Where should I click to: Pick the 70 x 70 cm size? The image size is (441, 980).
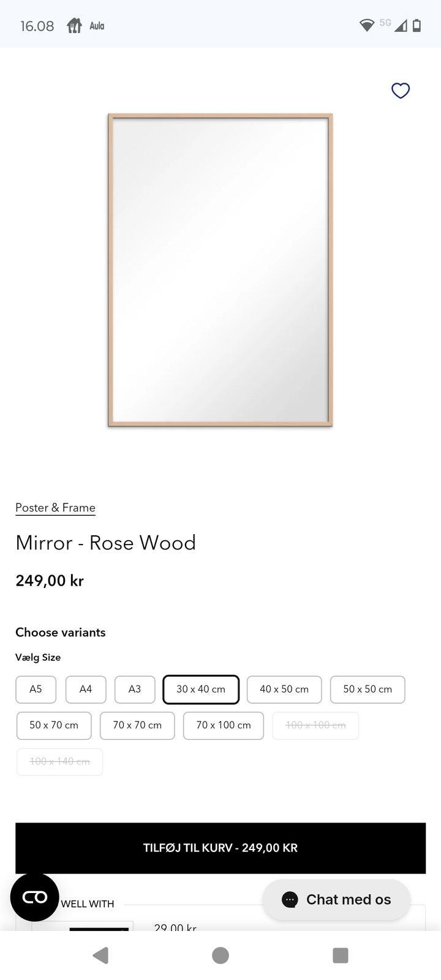click(137, 725)
